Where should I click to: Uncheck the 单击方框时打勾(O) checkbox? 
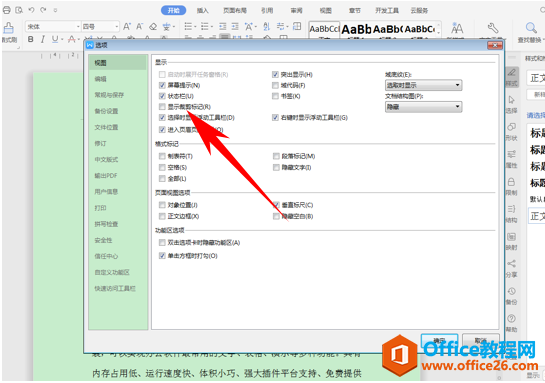pyautogui.click(x=162, y=256)
